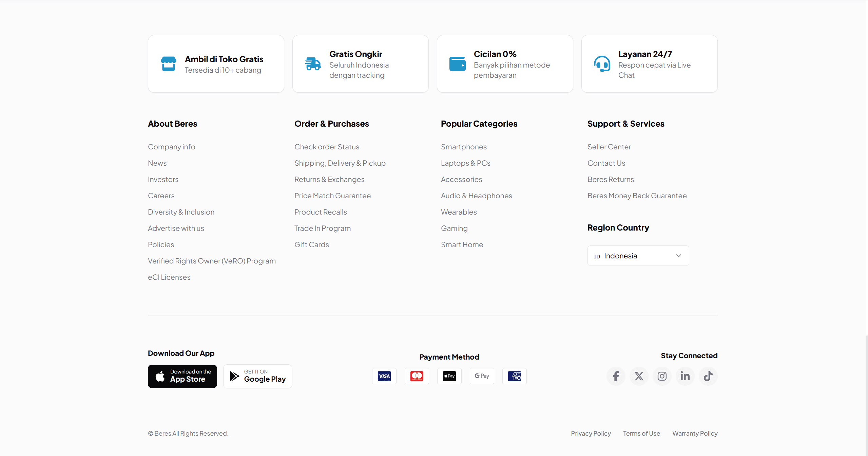
Task: Open Shipping, Delivery & Pickup link
Action: pyautogui.click(x=340, y=163)
